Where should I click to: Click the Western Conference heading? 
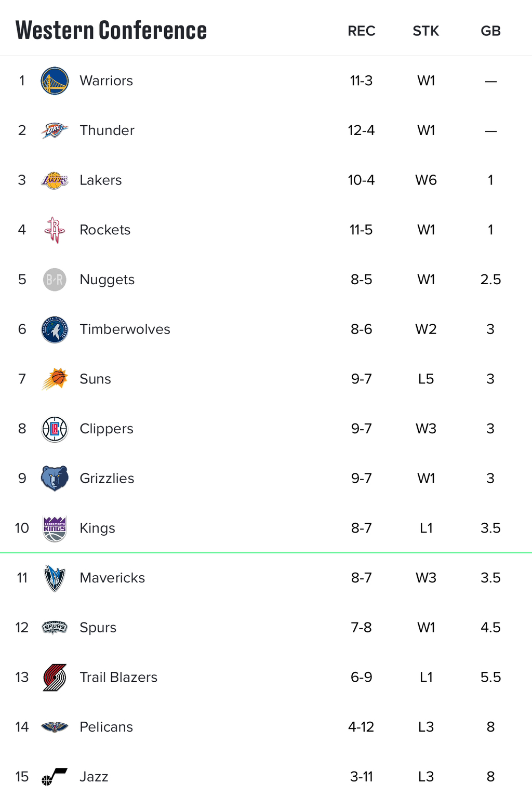tap(111, 30)
